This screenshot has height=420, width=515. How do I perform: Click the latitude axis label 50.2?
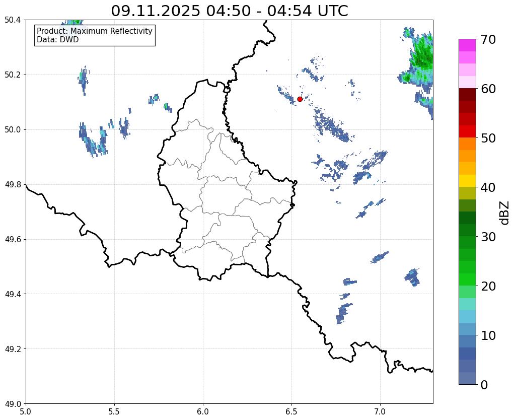(x=13, y=75)
